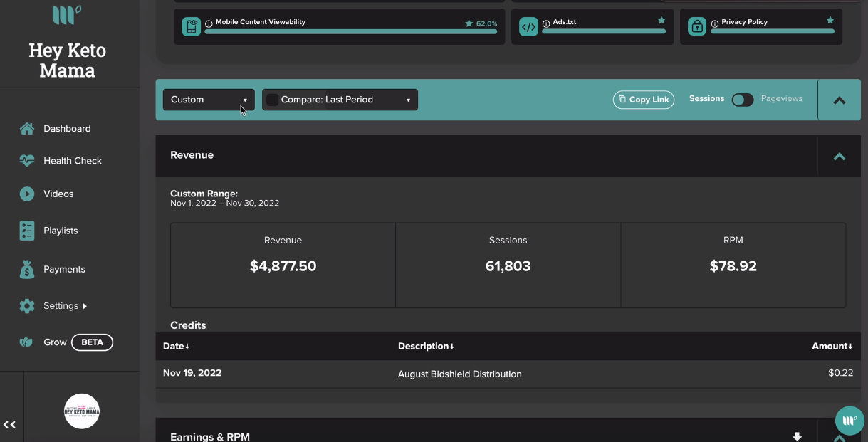The image size is (868, 442).
Task: Sort credits by Amount column
Action: click(832, 346)
